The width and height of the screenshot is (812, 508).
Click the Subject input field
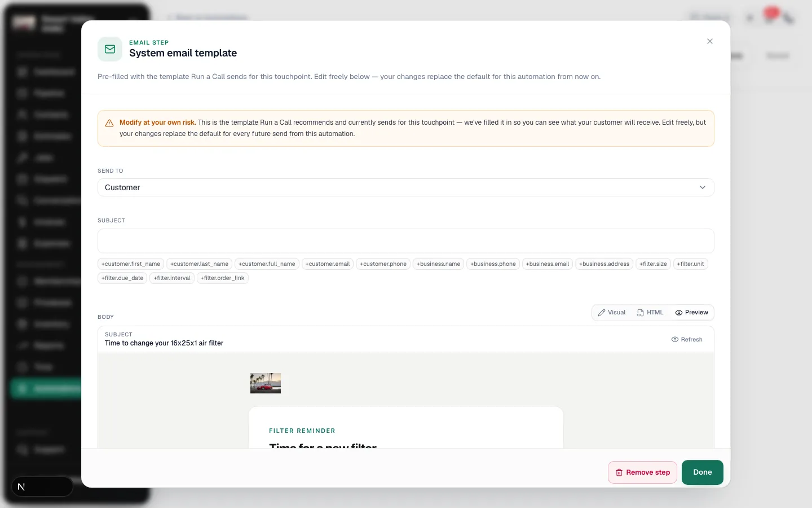coord(406,241)
